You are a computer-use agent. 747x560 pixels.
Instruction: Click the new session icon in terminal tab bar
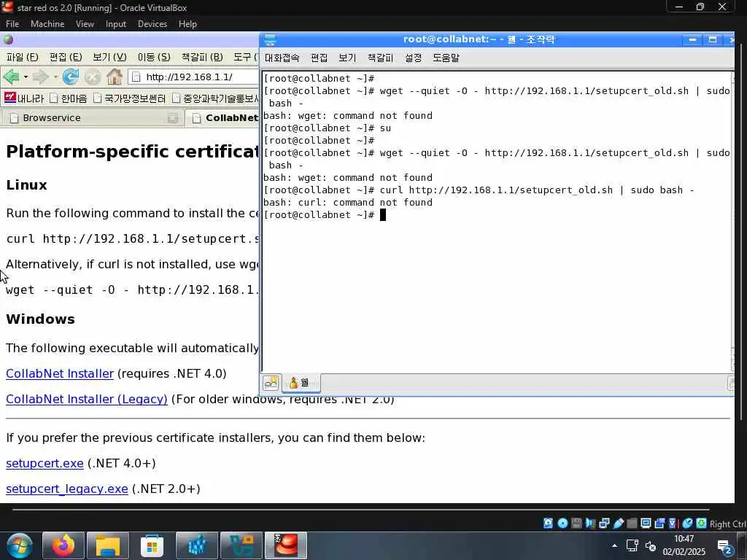(x=271, y=382)
